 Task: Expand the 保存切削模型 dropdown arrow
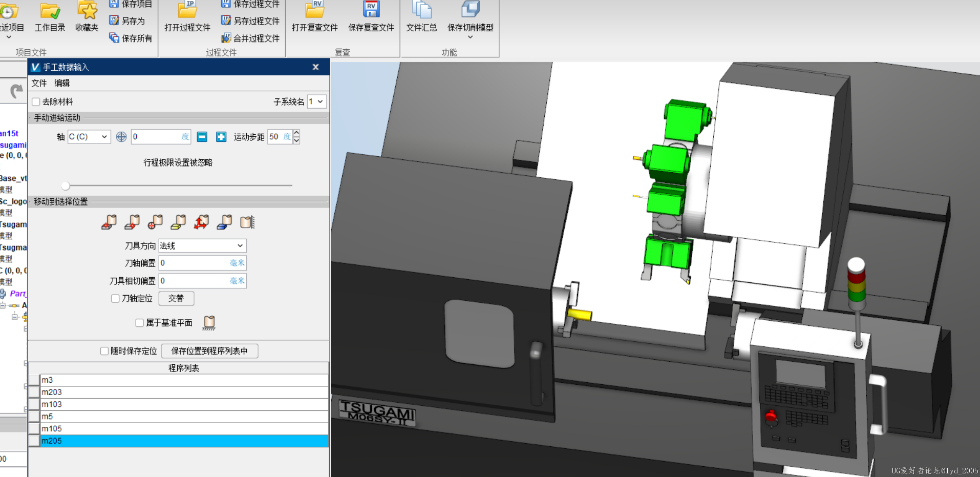click(x=470, y=37)
